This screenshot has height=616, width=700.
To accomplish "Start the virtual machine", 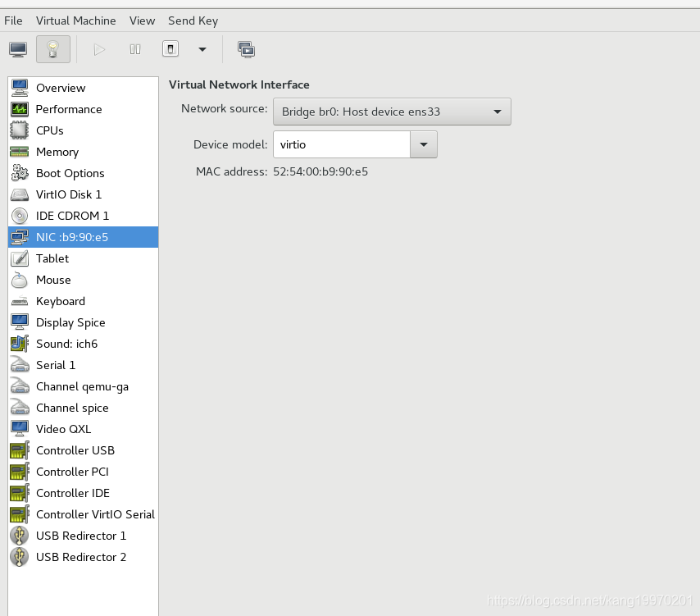I will (99, 49).
